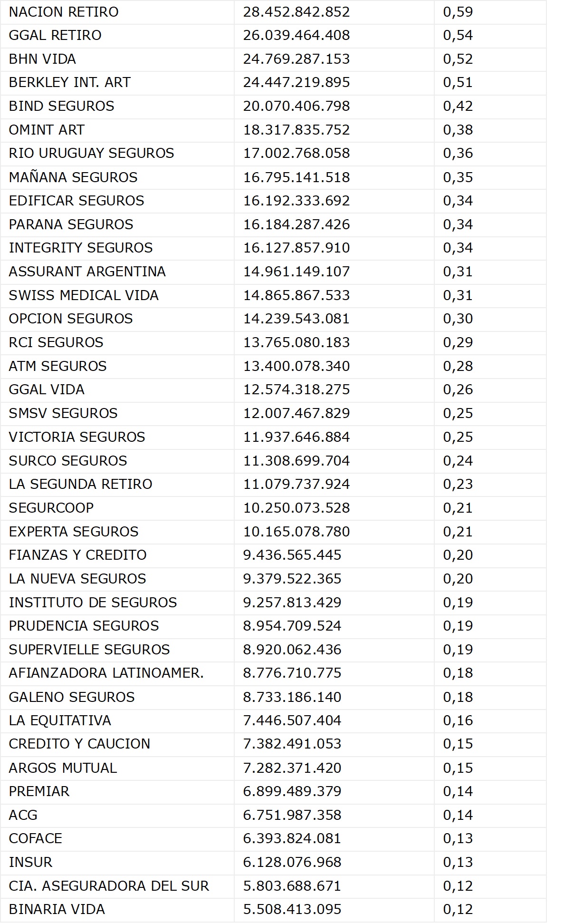The width and height of the screenshot is (564, 924).
Task: Select the CIA. ASEGURADORA DEL SUR cell
Action: click(x=109, y=886)
